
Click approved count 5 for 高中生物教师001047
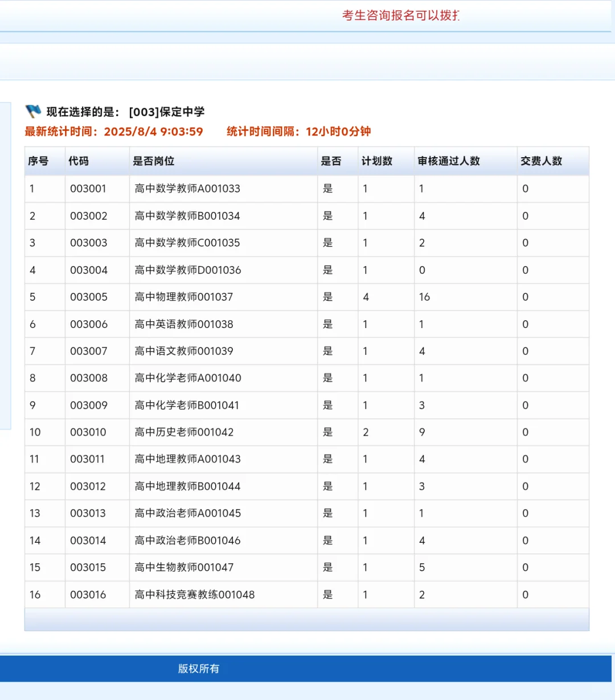[422, 567]
